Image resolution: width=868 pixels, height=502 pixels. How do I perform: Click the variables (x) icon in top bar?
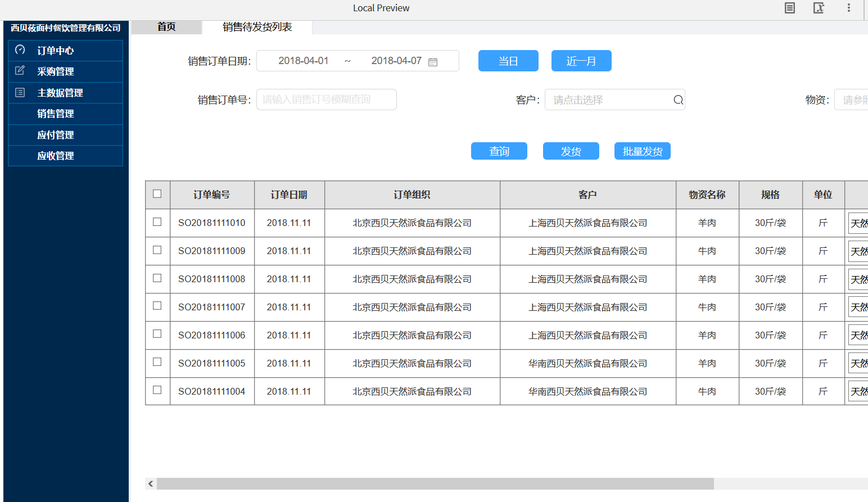pyautogui.click(x=819, y=8)
